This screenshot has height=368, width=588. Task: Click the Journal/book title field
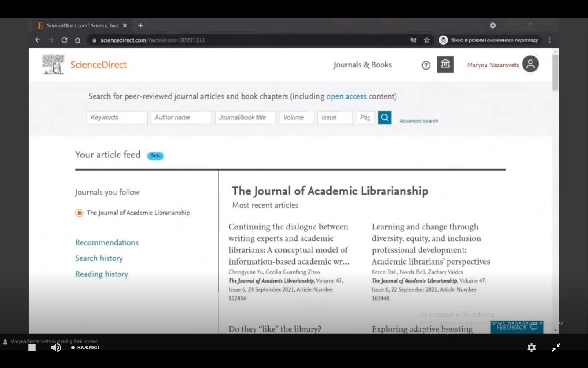click(245, 118)
